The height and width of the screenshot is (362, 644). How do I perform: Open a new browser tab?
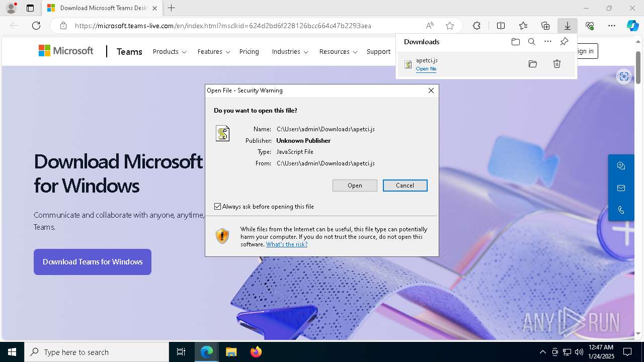(x=172, y=8)
